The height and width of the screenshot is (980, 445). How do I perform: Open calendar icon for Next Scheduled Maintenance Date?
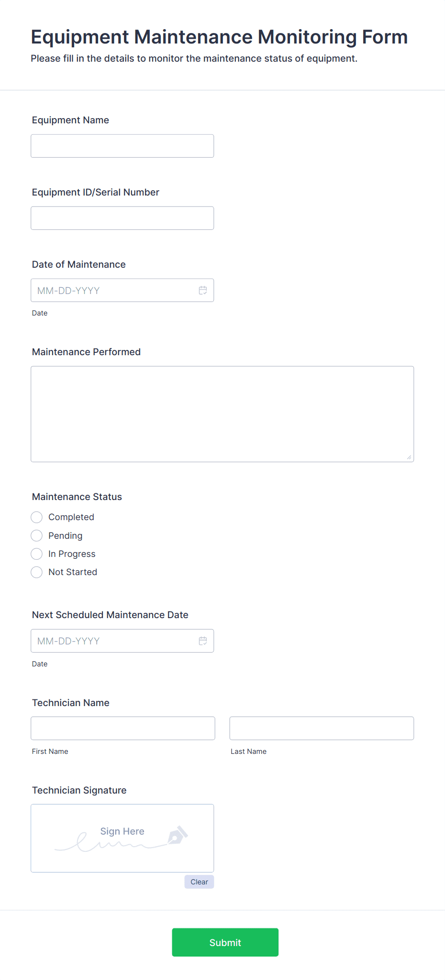pos(203,641)
